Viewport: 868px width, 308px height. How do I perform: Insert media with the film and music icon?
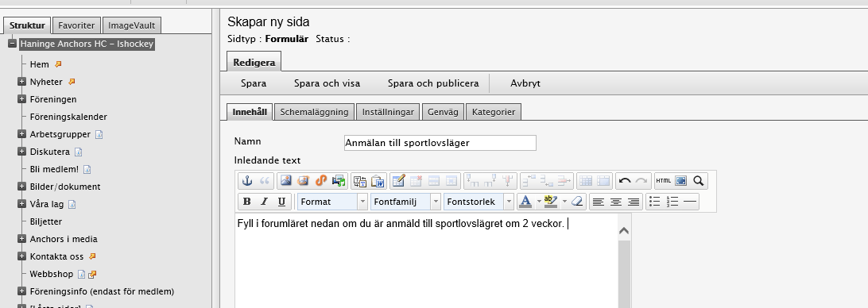[339, 181]
